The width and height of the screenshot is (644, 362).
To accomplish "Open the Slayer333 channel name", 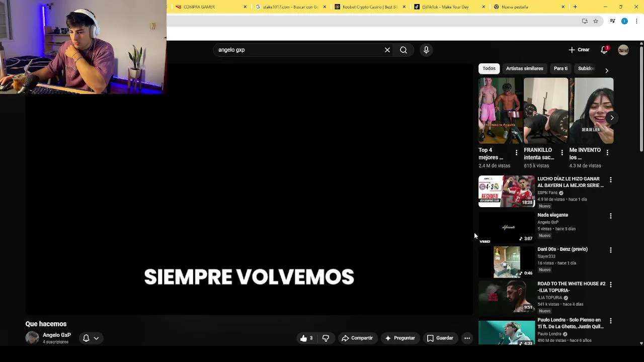I will coord(546,256).
